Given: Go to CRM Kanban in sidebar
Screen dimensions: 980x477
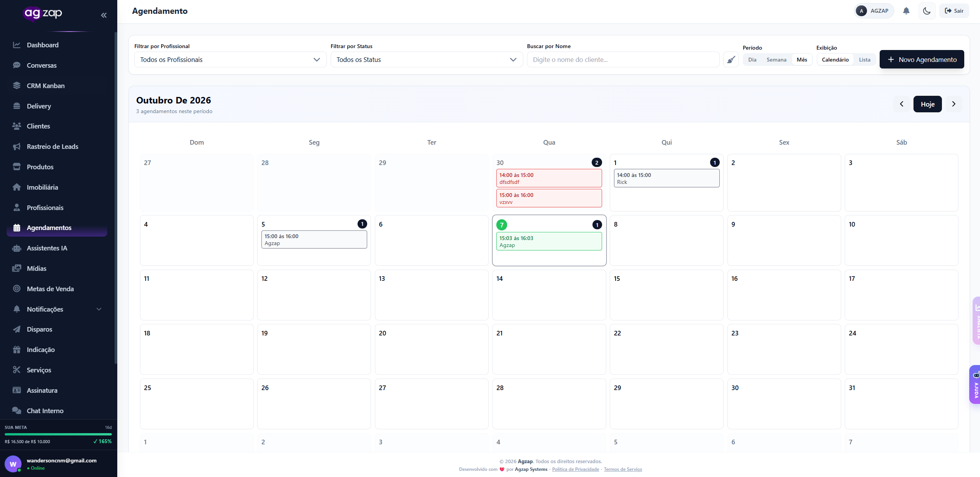Looking at the screenshot, I should pos(57,86).
